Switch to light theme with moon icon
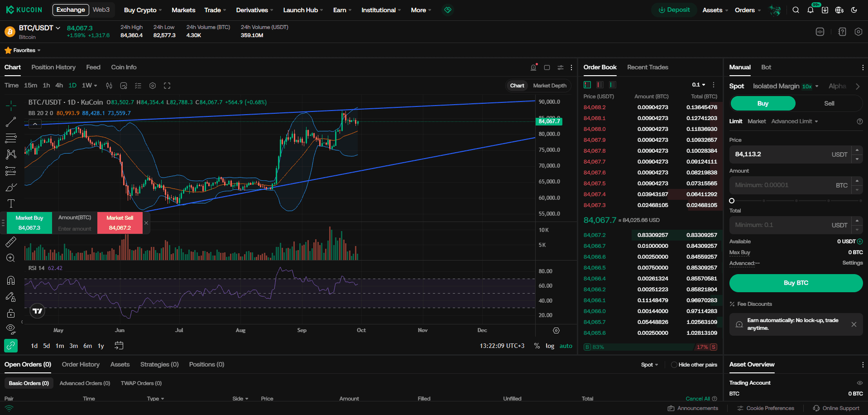This screenshot has width=868, height=415. click(854, 10)
